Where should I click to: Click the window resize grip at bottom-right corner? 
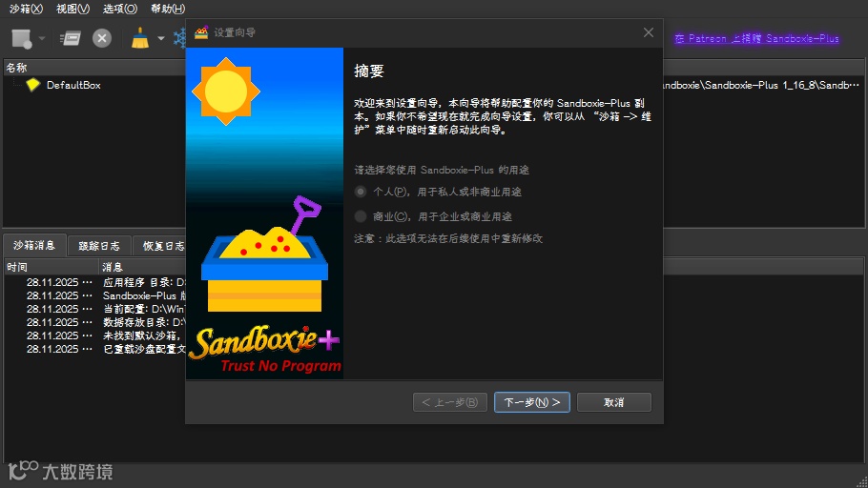pos(861,481)
